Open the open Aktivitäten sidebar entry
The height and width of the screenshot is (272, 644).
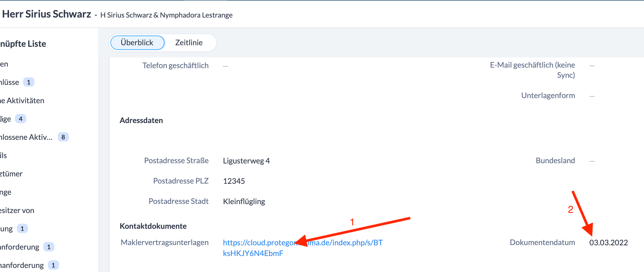pos(22,101)
